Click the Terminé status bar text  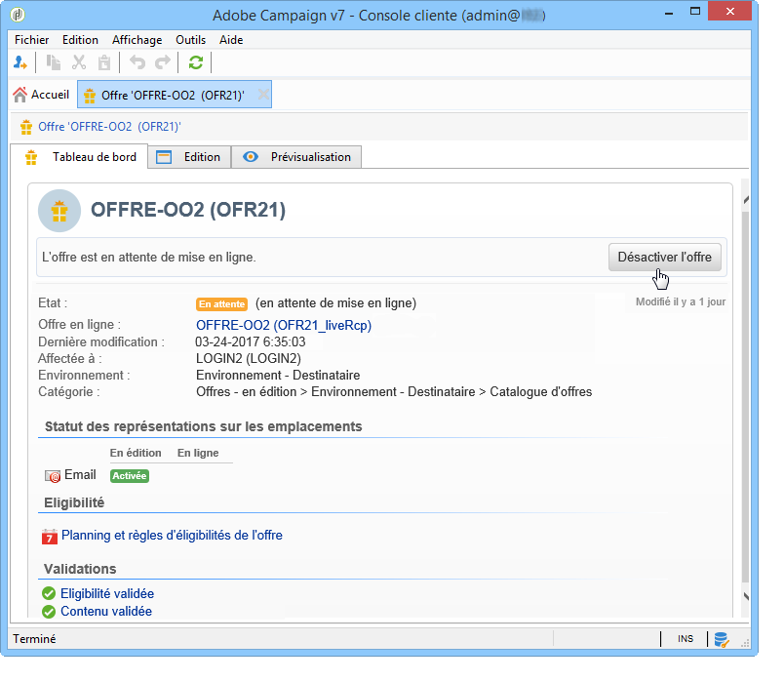[x=34, y=639]
